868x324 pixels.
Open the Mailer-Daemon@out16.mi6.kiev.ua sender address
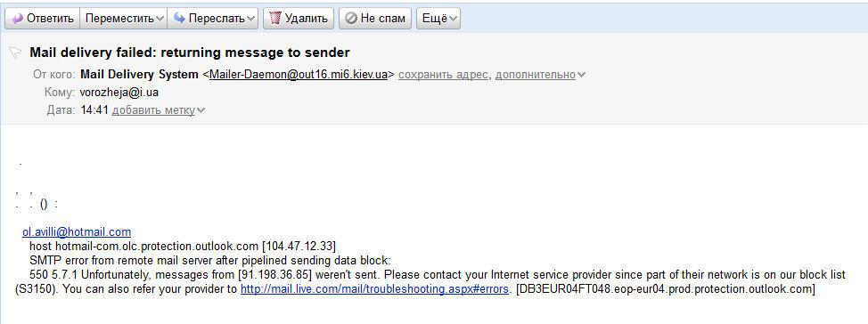point(299,74)
